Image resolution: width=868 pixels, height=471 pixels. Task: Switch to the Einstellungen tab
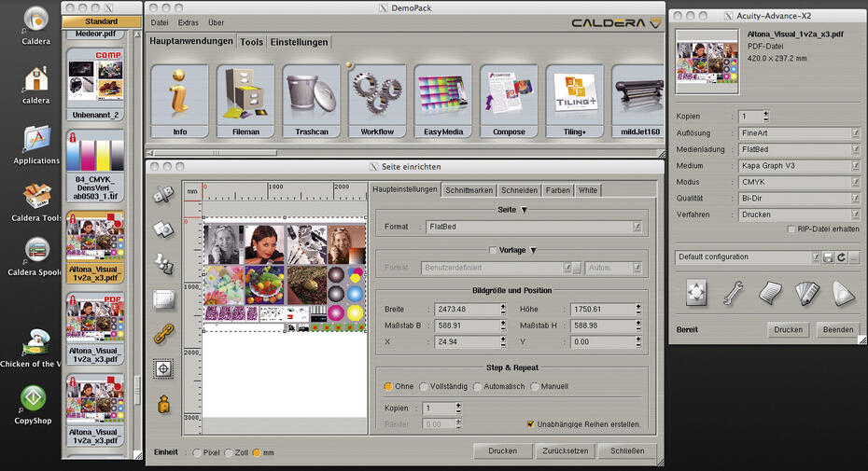pos(299,42)
